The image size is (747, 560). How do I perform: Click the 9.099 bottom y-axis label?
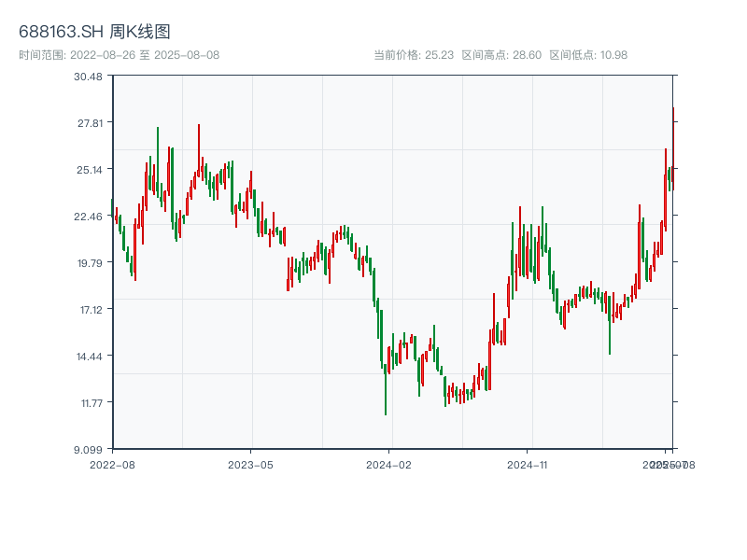(89, 449)
